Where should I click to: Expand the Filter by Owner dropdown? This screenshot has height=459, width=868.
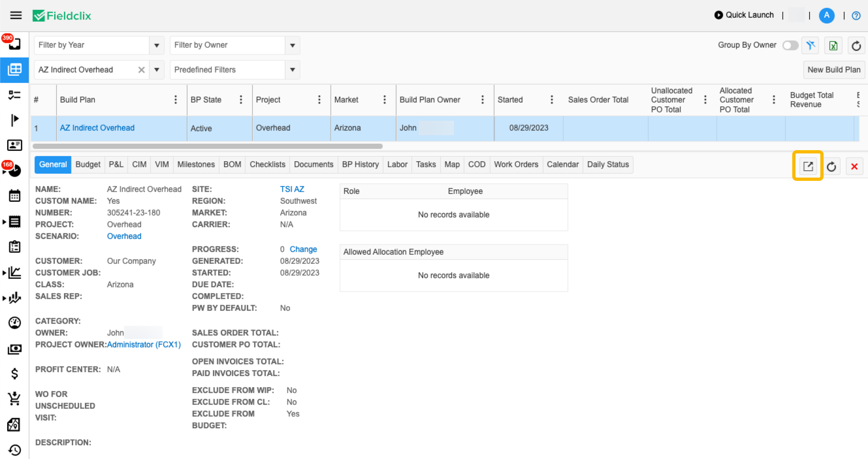(293, 45)
